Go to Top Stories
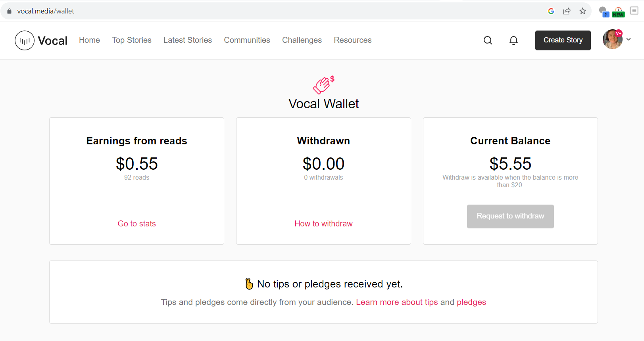644x341 pixels. (x=132, y=40)
